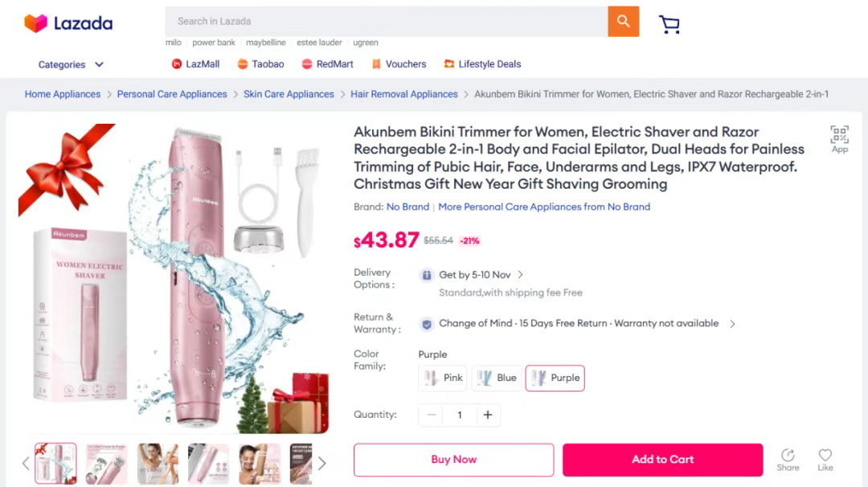Select the Purple color option
Image resolution: width=868 pixels, height=487 pixels.
coord(555,378)
